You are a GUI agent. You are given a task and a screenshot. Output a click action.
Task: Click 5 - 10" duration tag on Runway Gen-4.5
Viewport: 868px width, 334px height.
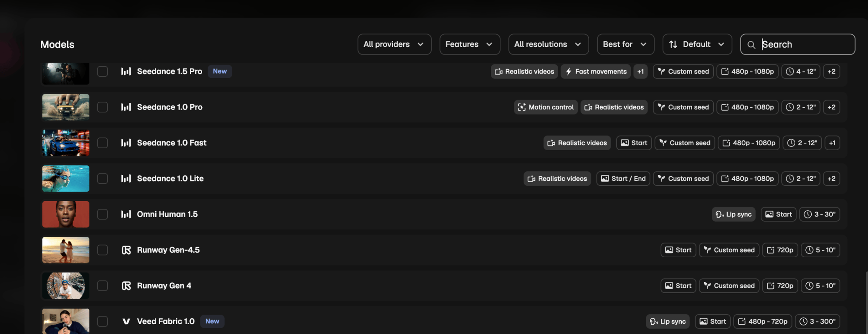[821, 250]
